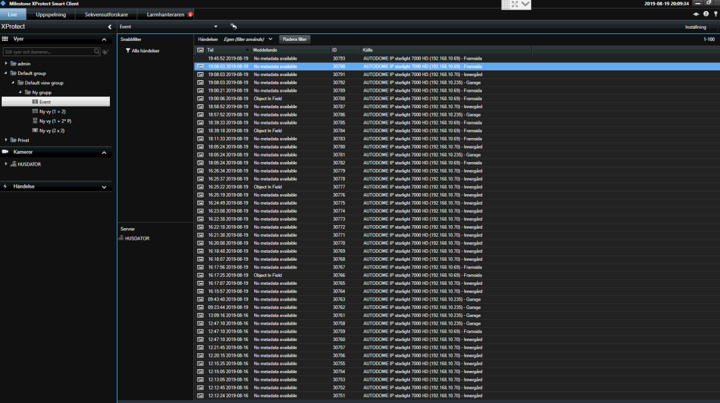Click the filter funnel icon for Alla händelser
Screen dimensions: 720x403
pos(127,50)
